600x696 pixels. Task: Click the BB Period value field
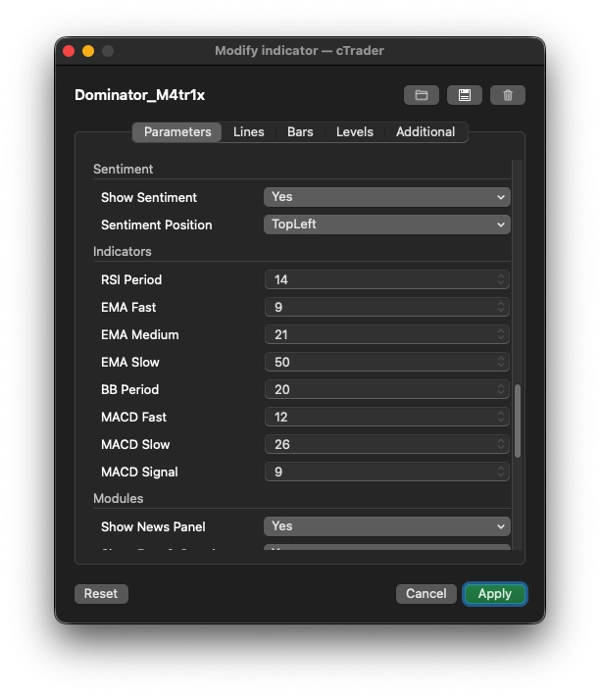click(x=387, y=390)
